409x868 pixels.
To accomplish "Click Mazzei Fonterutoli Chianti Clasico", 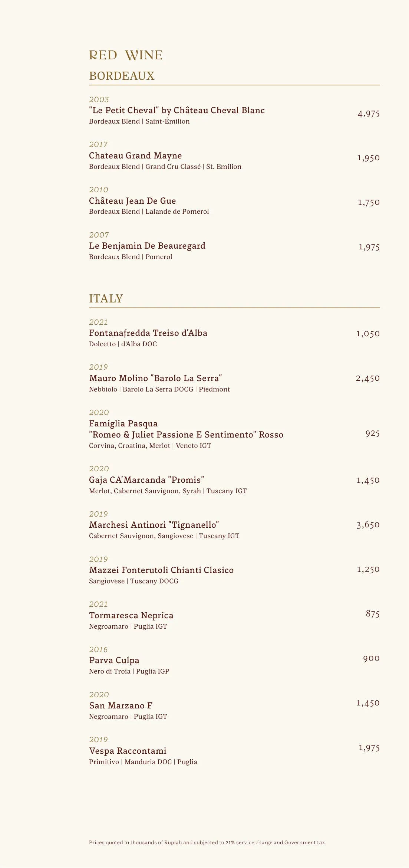I will pyautogui.click(x=161, y=570).
